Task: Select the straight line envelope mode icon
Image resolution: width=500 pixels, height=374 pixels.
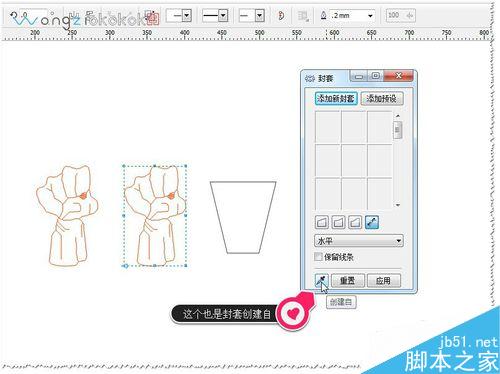Action: pyautogui.click(x=322, y=222)
